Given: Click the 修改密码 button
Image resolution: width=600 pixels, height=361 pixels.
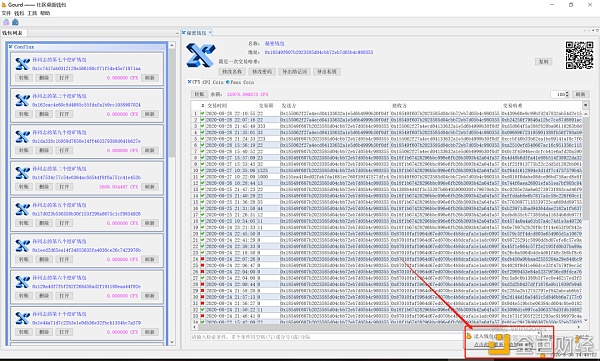Looking at the screenshot, I should pos(262,72).
